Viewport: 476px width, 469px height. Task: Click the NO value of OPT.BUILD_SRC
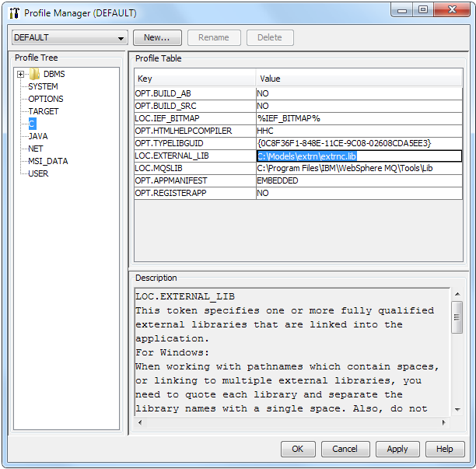[359, 106]
